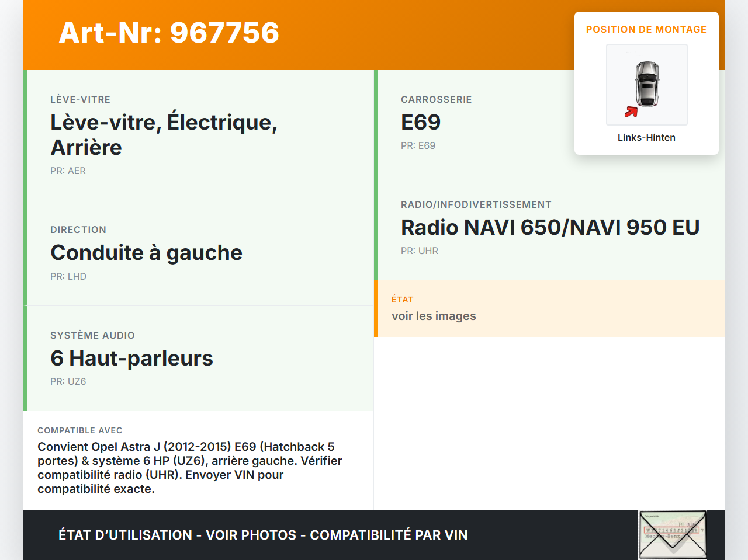Image resolution: width=748 pixels, height=560 pixels.
Task: Switch to the Direction Conduite à gauche section
Action: (199, 252)
